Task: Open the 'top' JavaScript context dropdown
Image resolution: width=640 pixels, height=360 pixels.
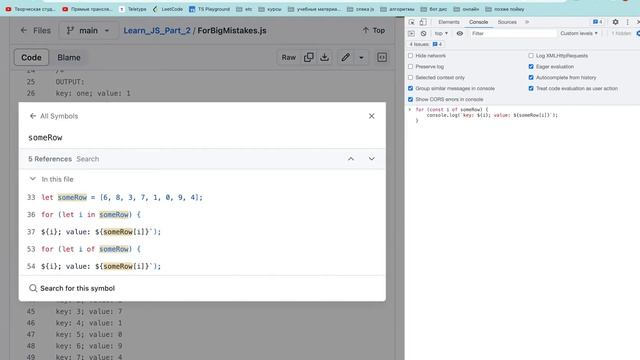Action: [441, 33]
